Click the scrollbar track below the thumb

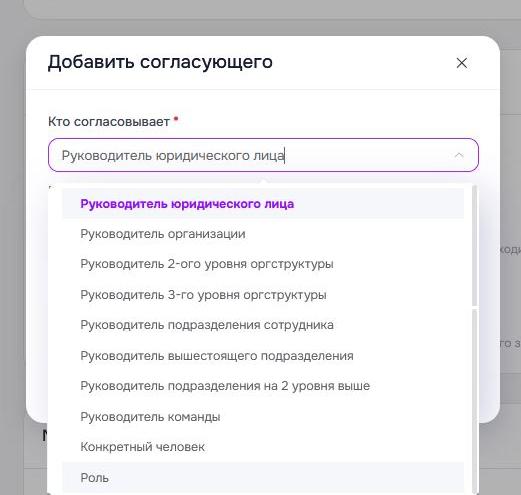(475, 400)
